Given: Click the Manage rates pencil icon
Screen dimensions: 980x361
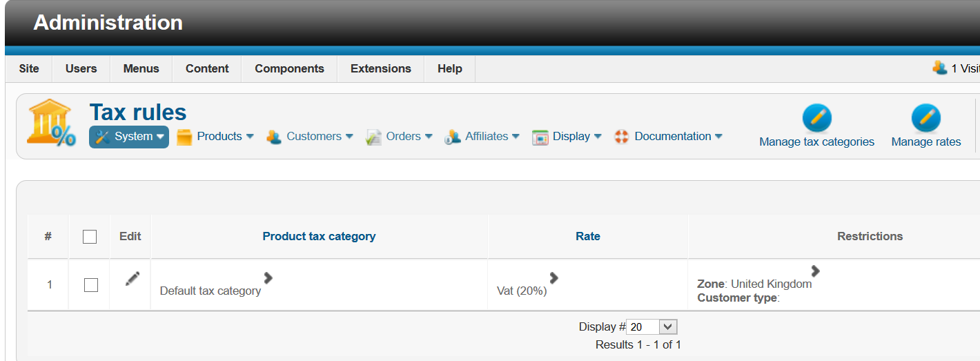Looking at the screenshot, I should tap(925, 119).
